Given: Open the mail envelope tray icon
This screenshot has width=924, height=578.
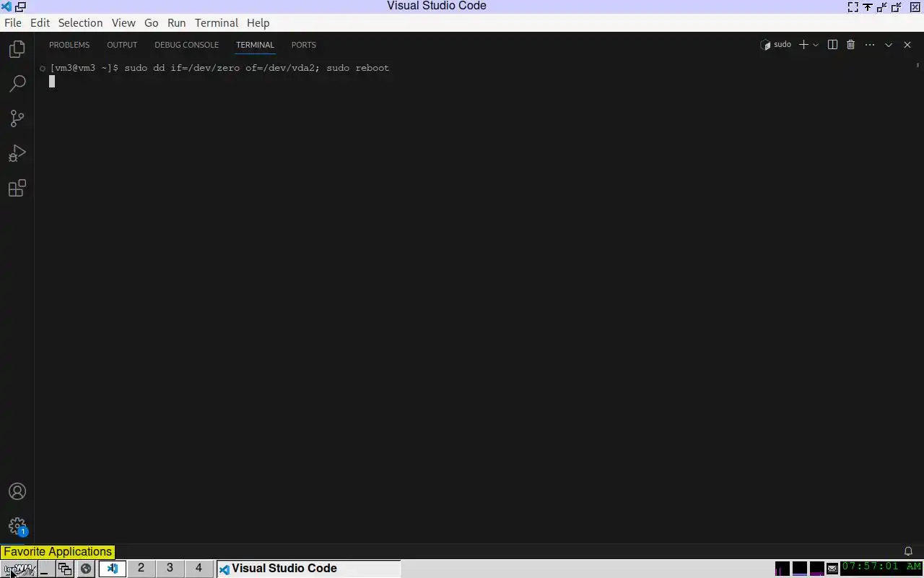Looking at the screenshot, I should coord(832,569).
